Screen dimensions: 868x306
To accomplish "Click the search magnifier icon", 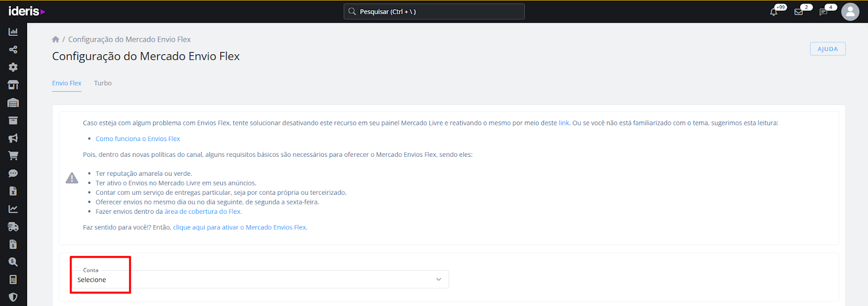I will [352, 11].
